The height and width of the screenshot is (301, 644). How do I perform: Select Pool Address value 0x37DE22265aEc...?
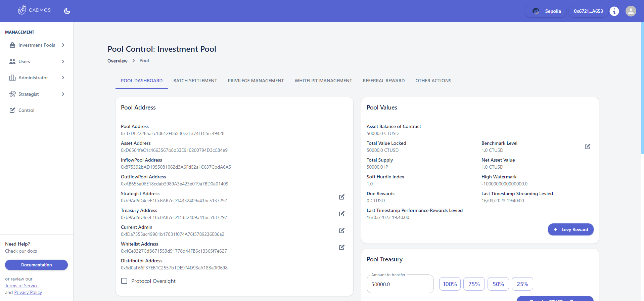click(x=173, y=133)
